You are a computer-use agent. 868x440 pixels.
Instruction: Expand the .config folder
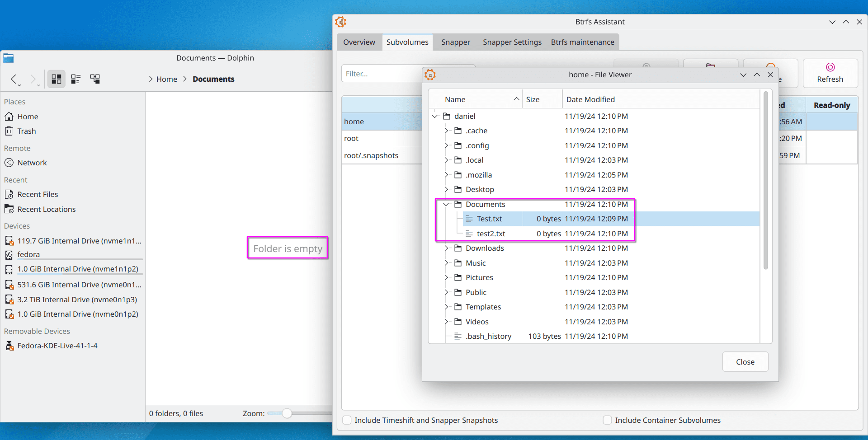tap(446, 145)
